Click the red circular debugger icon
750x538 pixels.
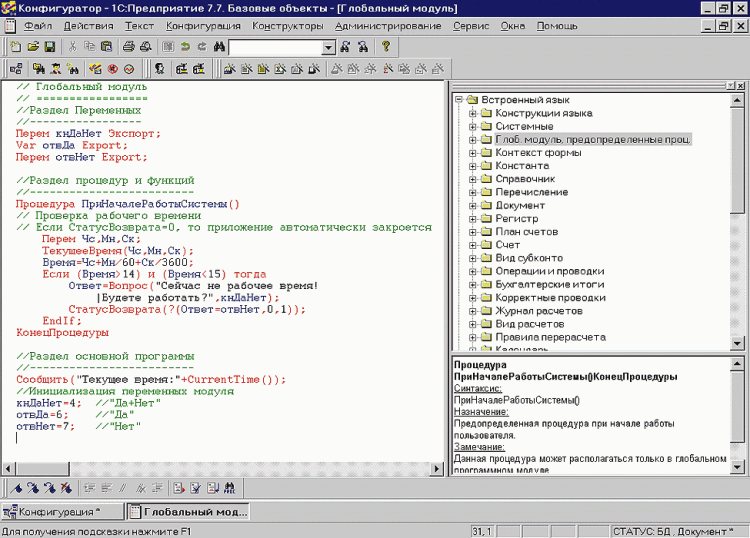click(112, 69)
